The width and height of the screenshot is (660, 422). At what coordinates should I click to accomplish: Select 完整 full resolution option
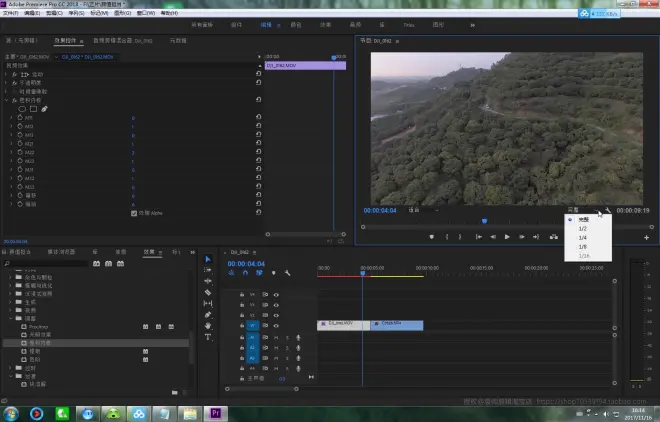[x=584, y=220]
